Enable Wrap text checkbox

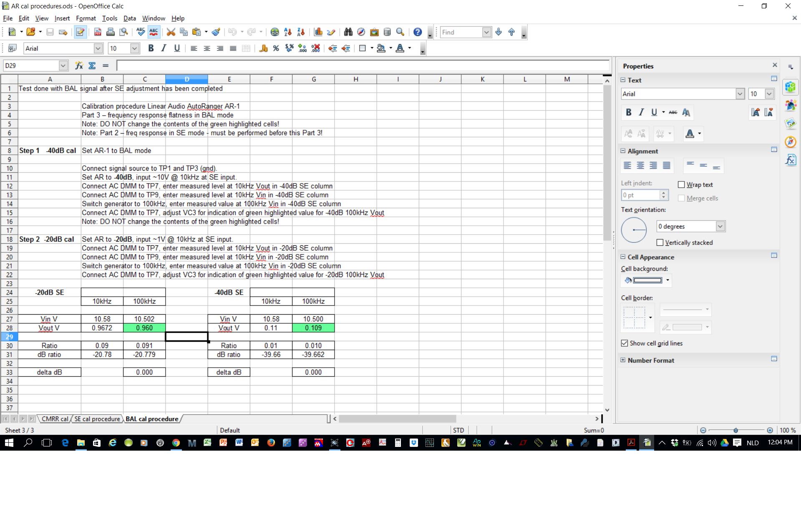coord(681,184)
